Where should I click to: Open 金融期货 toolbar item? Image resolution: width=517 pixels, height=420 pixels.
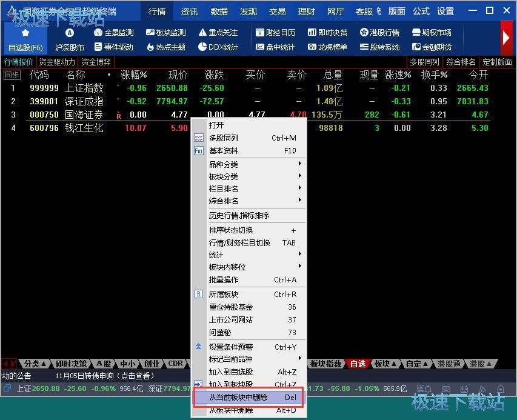(432, 47)
